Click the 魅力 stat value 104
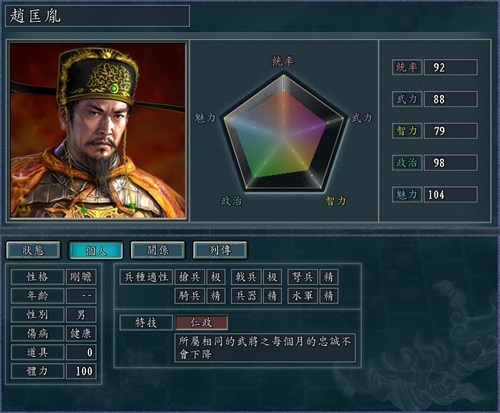Image resolution: width=500 pixels, height=413 pixels. (x=450, y=194)
